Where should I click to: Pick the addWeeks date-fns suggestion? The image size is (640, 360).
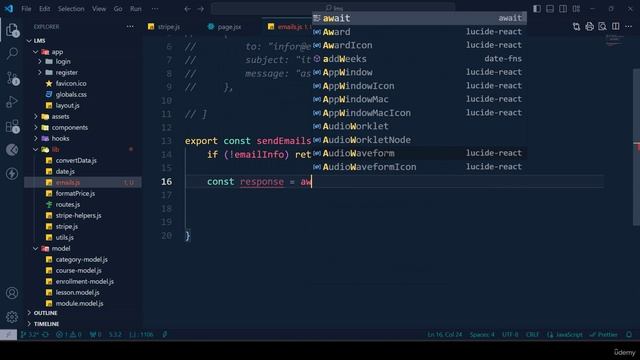(419, 59)
